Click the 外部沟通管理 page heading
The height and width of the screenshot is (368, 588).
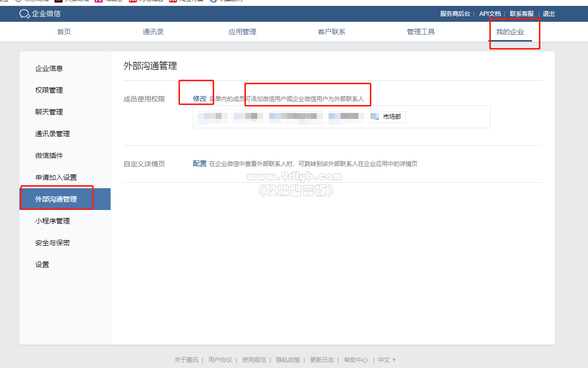pos(150,66)
